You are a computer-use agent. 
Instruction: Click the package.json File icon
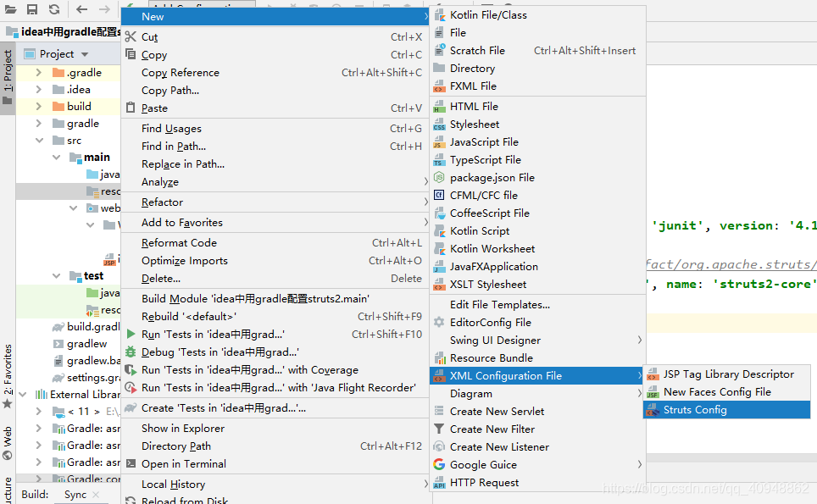point(439,178)
